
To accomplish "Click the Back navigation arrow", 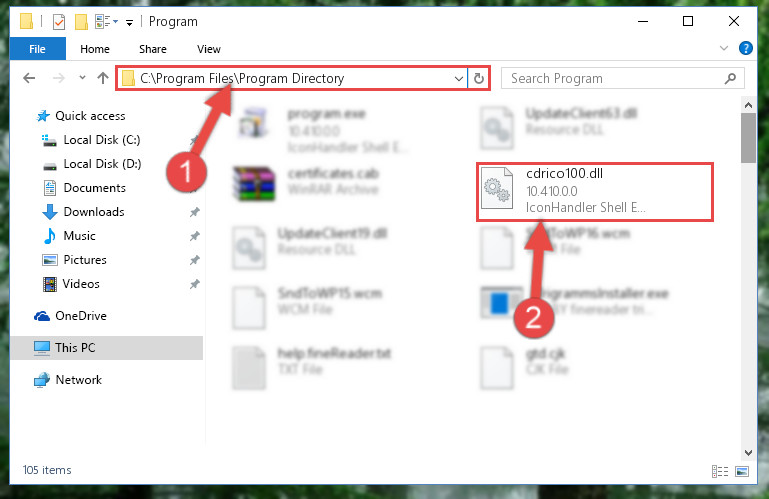I will 29,78.
